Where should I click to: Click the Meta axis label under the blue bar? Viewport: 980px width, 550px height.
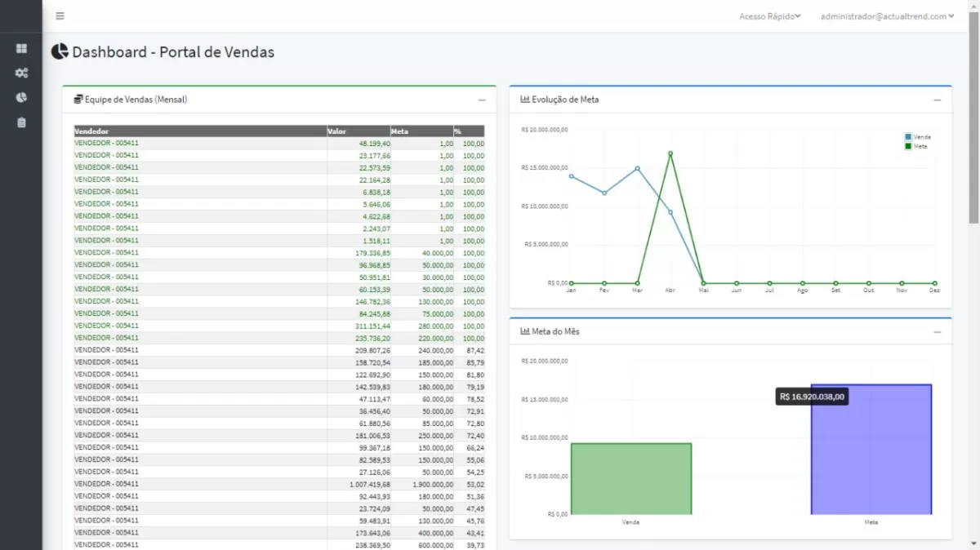[871, 521]
